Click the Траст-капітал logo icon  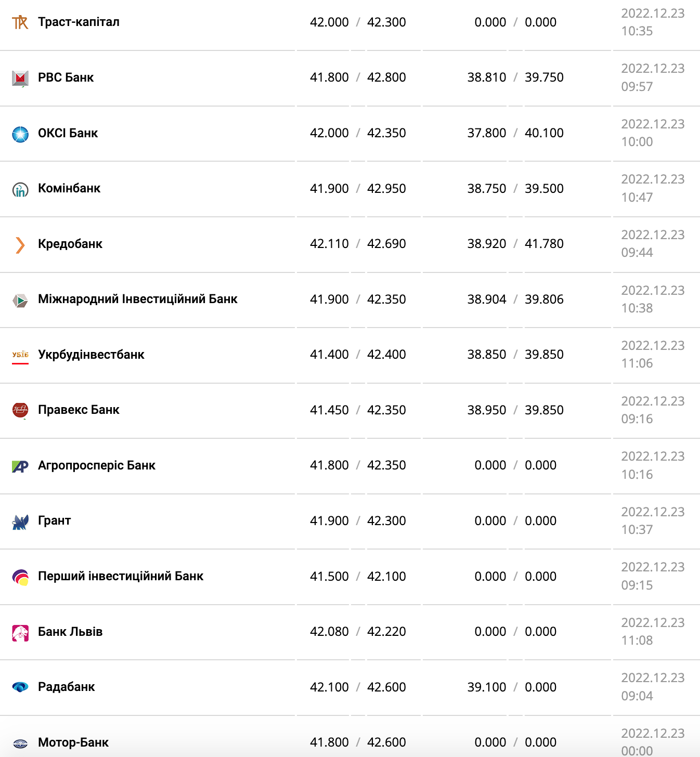[x=20, y=22]
